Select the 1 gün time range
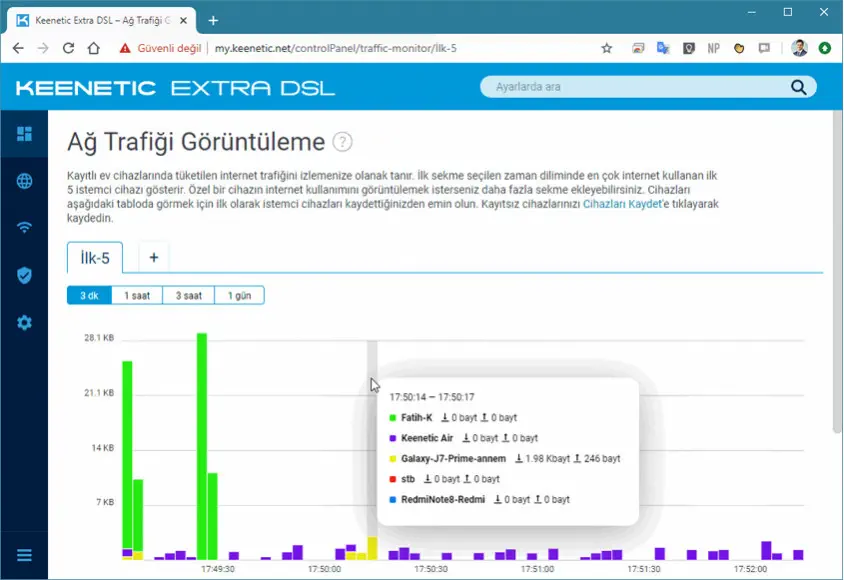This screenshot has width=844, height=580. tap(239, 295)
